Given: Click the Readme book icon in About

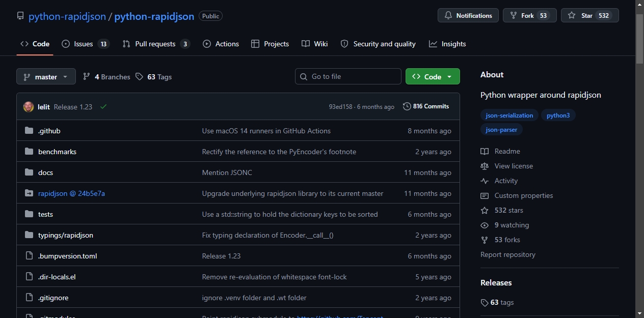Looking at the screenshot, I should [485, 151].
